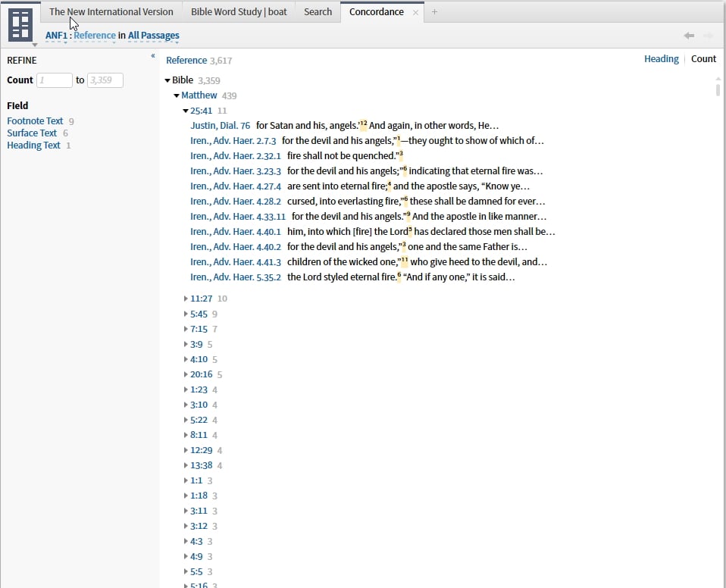The width and height of the screenshot is (726, 588).
Task: Open Iren., Adv. Haer. 4.28.2 citation
Action: pos(236,202)
